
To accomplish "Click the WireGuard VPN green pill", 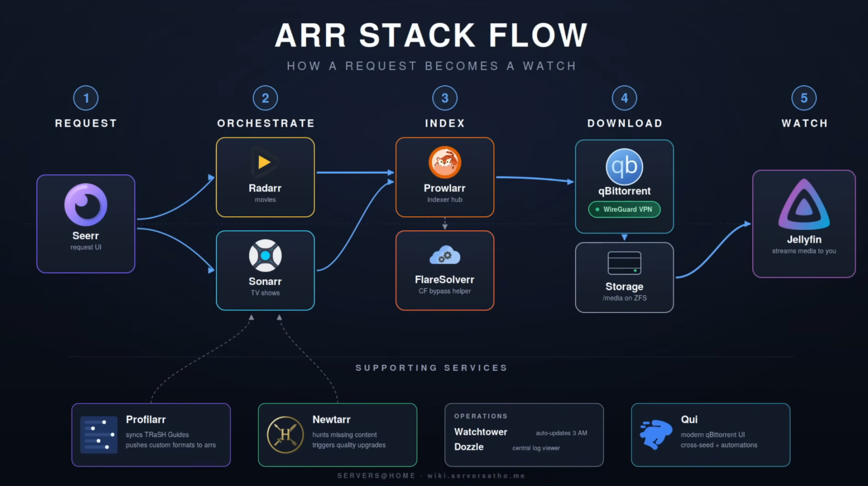I will 624,209.
